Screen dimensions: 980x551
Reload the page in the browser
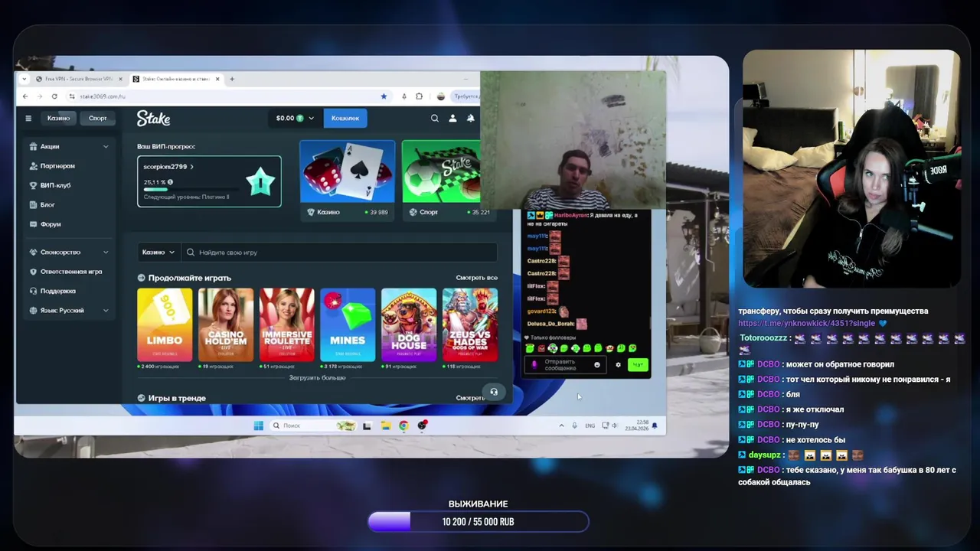coord(54,96)
